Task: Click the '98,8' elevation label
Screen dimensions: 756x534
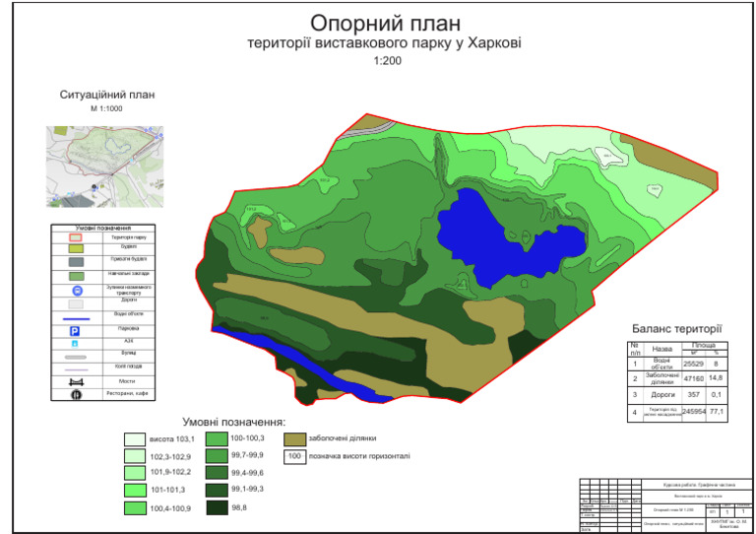Action: pos(239,507)
